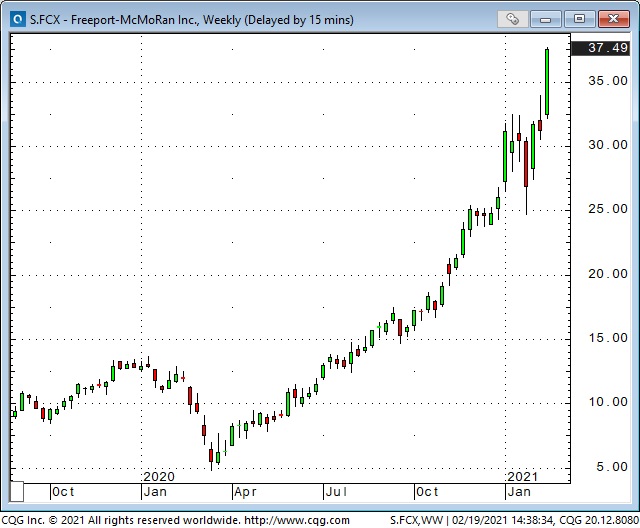Image resolution: width=640 pixels, height=528 pixels.
Task: Click the 2021 year marker
Action: 523,476
